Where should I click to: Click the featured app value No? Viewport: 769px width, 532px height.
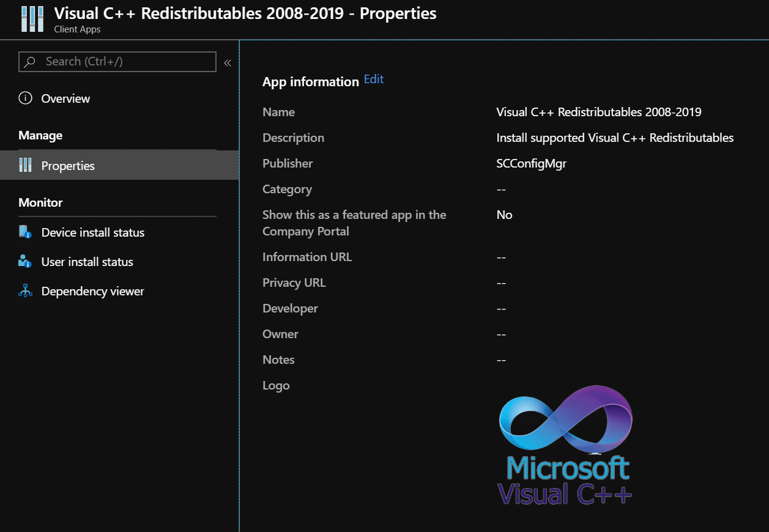505,215
